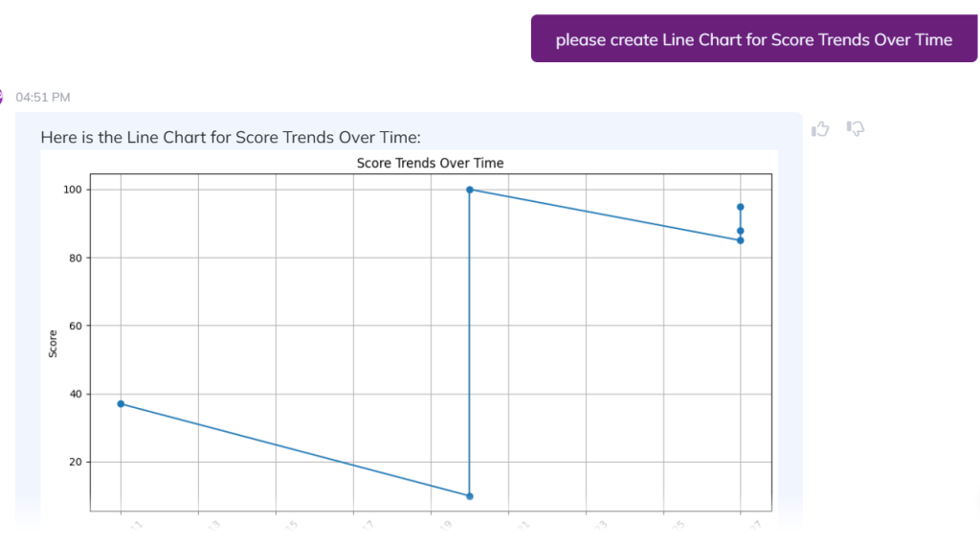Click the 80 tick label on y-axis
The image size is (980, 544).
[75, 258]
